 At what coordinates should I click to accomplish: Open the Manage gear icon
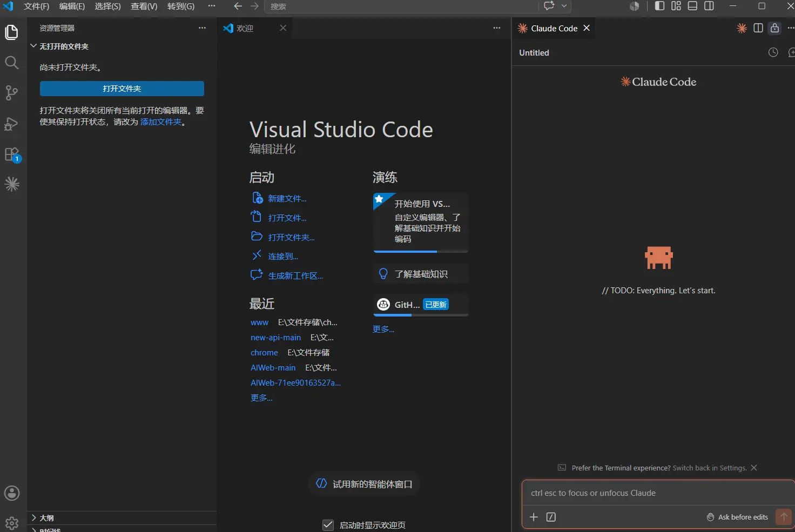(12, 522)
